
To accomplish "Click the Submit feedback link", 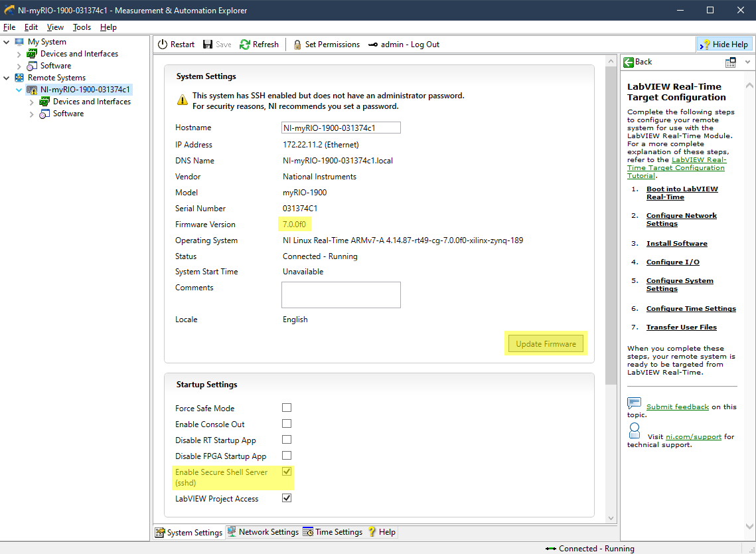I will click(678, 407).
